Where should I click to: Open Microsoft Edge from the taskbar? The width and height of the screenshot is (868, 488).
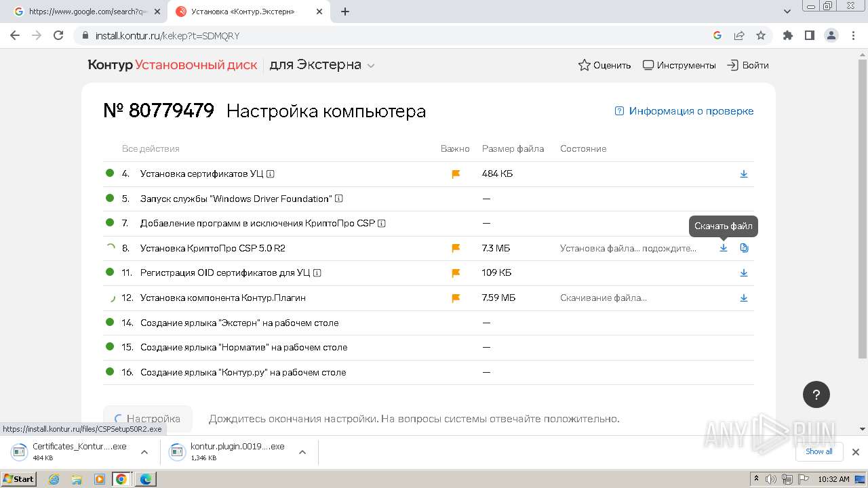click(x=146, y=479)
